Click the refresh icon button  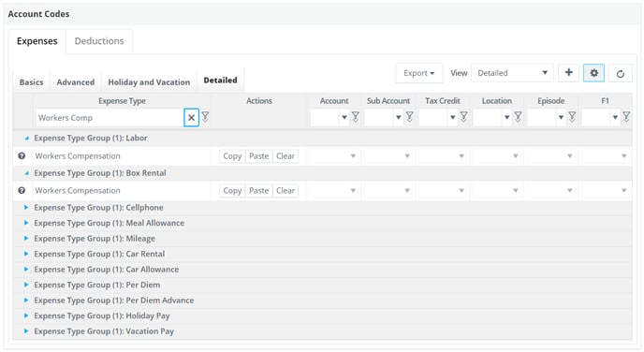621,74
